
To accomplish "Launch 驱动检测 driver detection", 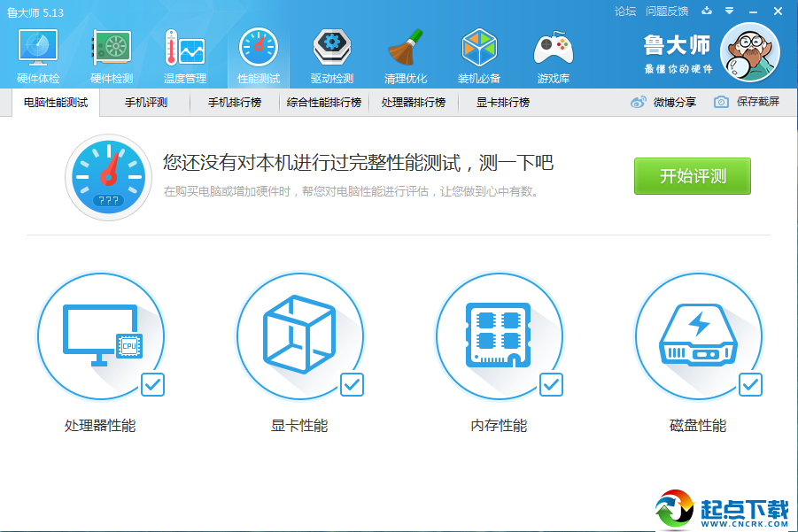I will click(x=331, y=53).
